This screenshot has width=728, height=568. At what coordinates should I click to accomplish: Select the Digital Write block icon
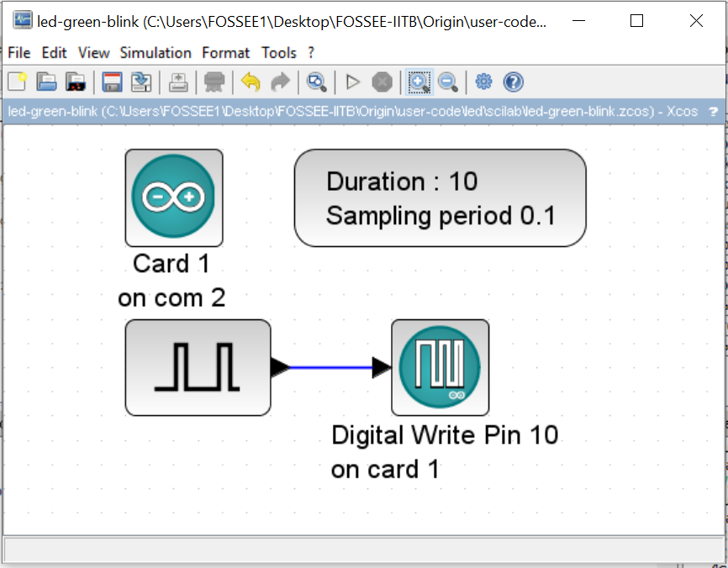click(440, 367)
